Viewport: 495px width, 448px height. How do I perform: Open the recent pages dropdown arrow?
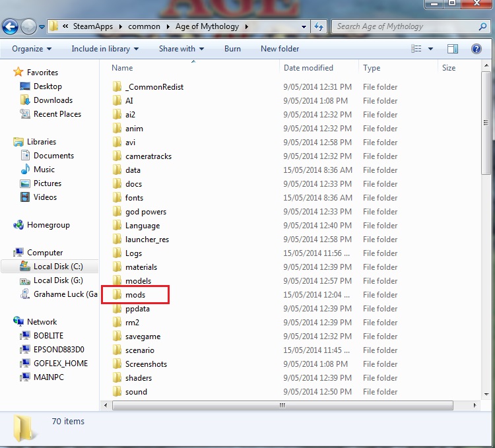42,27
